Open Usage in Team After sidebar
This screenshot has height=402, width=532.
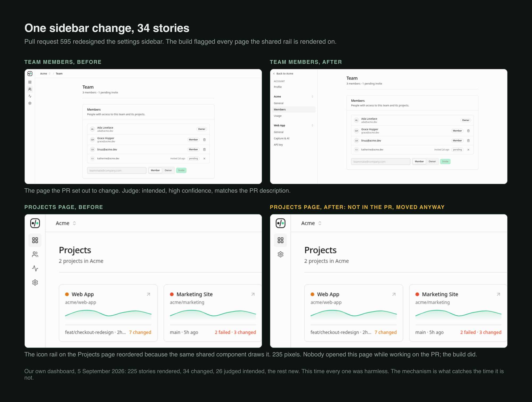tap(278, 116)
